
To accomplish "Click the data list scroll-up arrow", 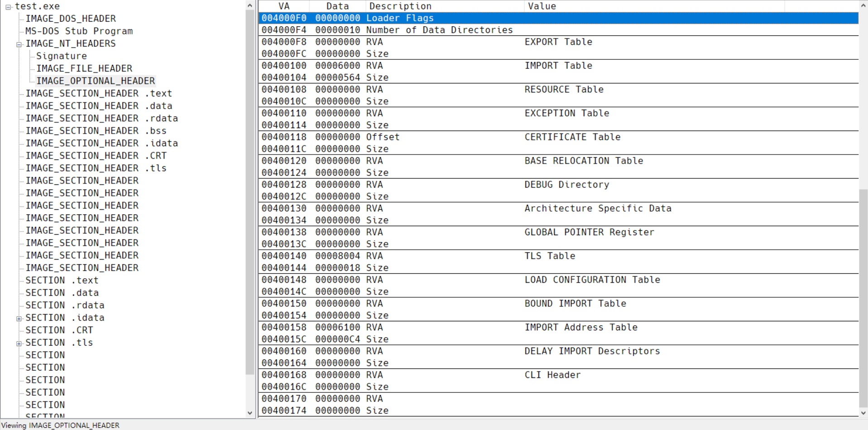I will tap(863, 5).
